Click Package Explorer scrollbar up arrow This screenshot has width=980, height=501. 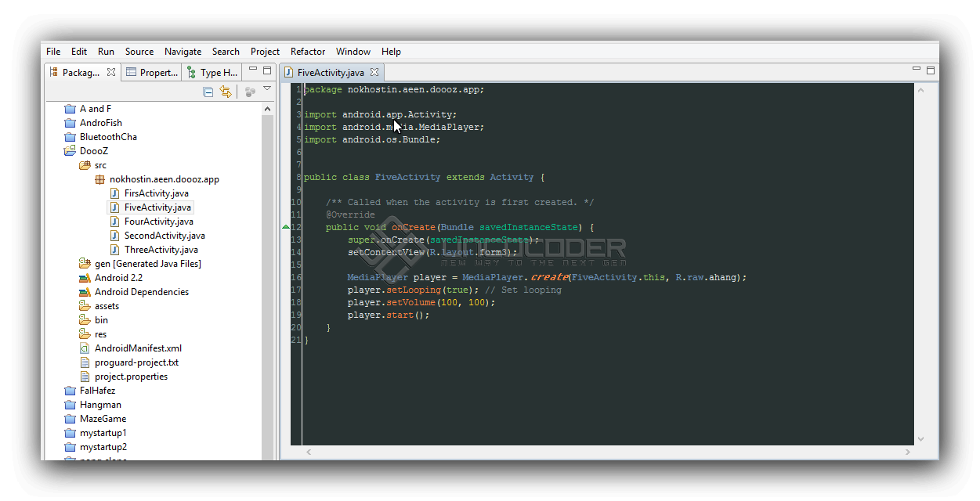tap(268, 109)
